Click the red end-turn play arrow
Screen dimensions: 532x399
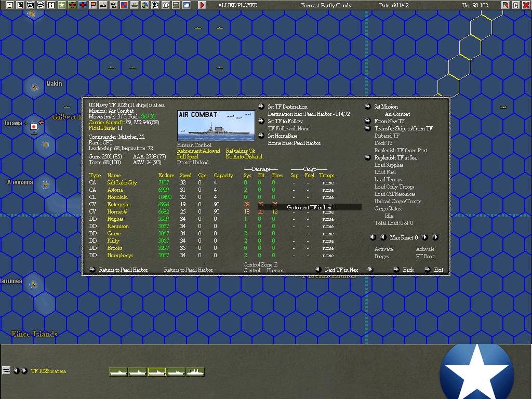202,5
